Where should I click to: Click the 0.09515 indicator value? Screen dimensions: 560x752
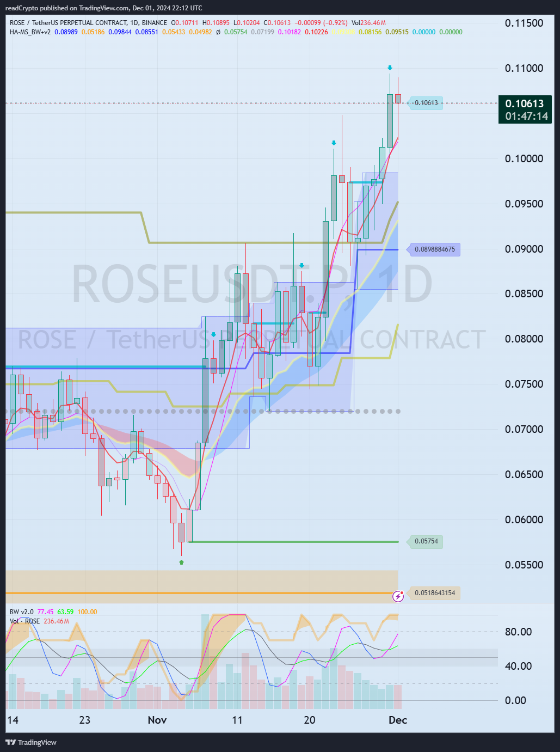pyautogui.click(x=397, y=32)
